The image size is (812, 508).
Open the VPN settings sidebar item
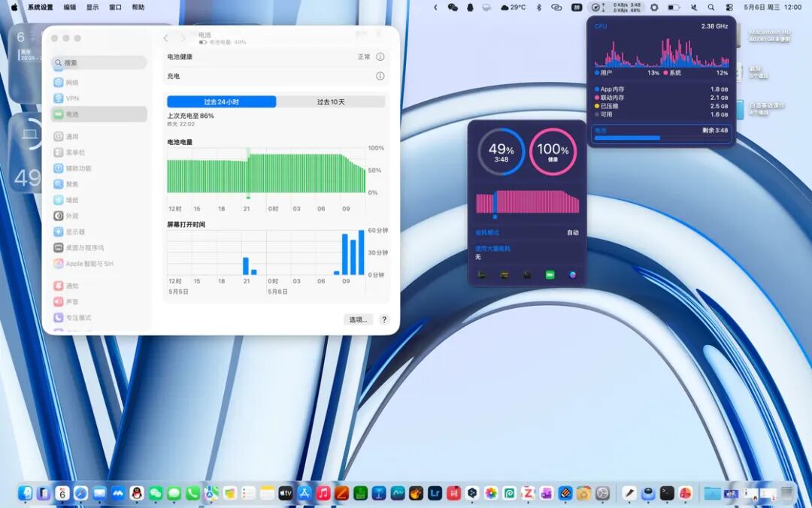click(98, 98)
